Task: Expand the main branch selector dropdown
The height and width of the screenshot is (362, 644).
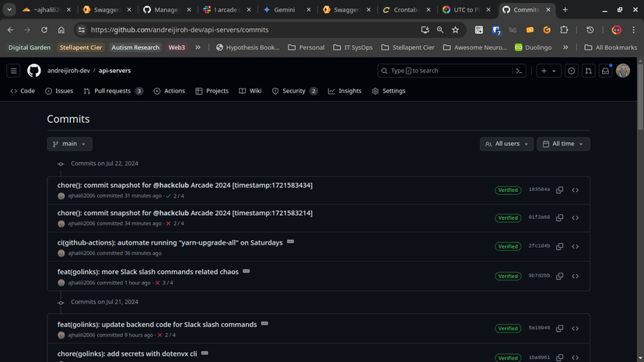Action: click(70, 144)
